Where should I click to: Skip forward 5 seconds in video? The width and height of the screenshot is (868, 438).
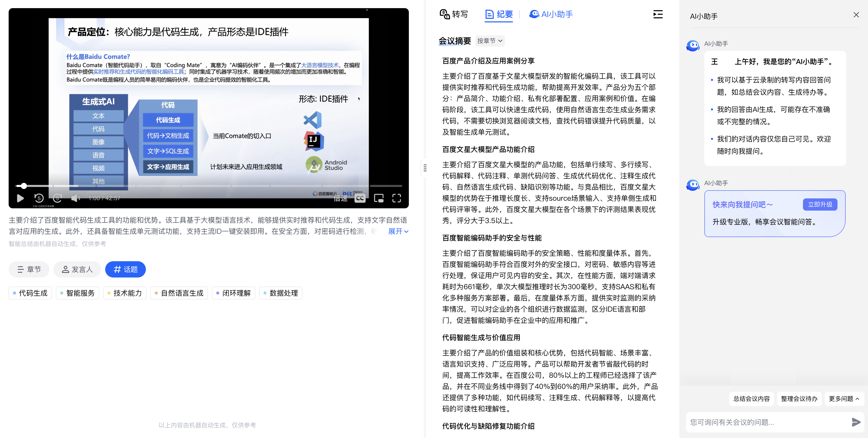[57, 198]
